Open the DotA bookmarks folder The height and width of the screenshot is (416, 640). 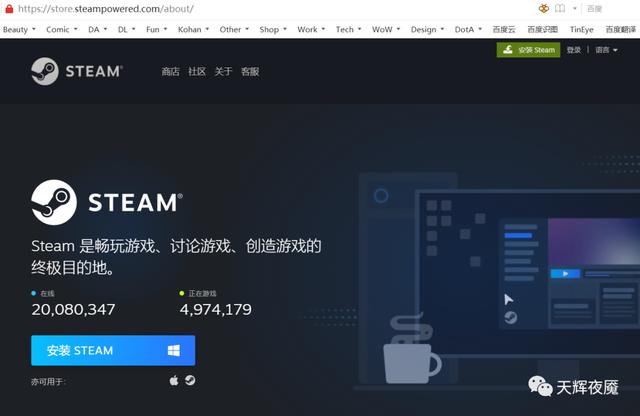click(x=468, y=29)
